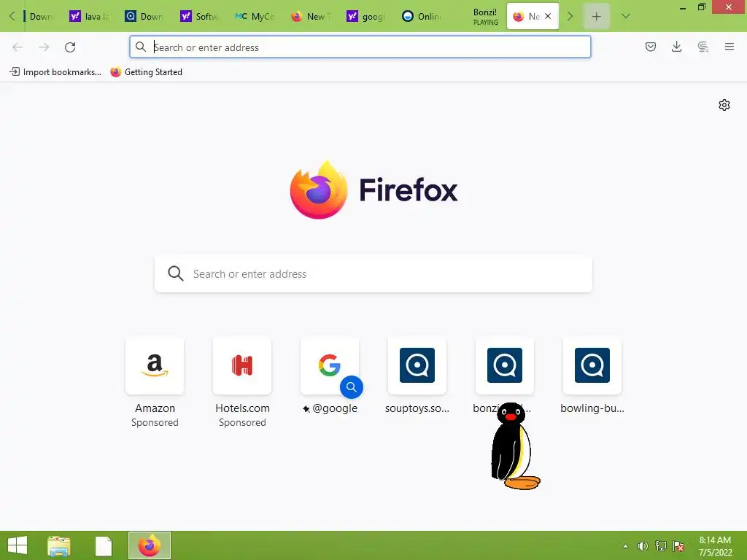The width and height of the screenshot is (747, 560).
Task: Open a new tab with plus button
Action: 596,17
